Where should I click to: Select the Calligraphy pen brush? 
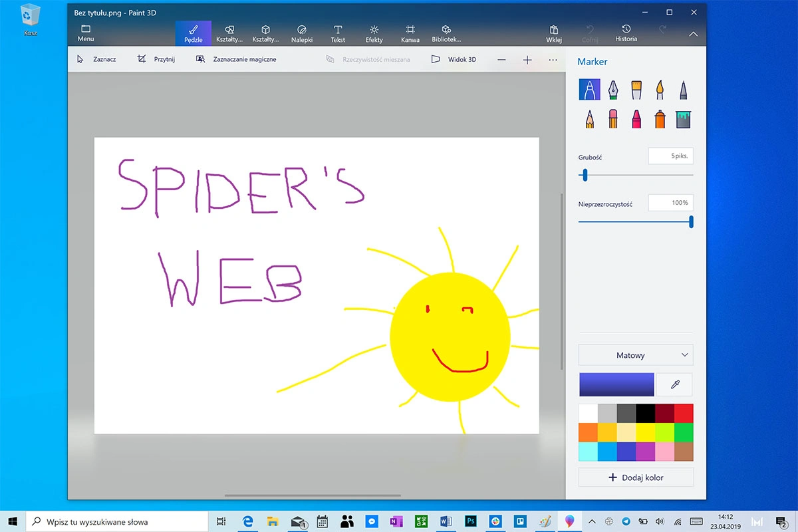(x=613, y=90)
